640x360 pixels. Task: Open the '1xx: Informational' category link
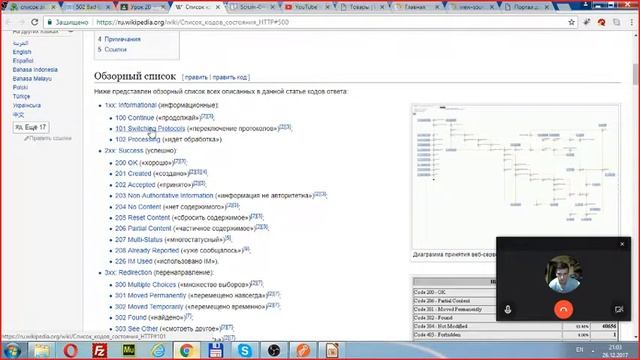click(x=131, y=105)
